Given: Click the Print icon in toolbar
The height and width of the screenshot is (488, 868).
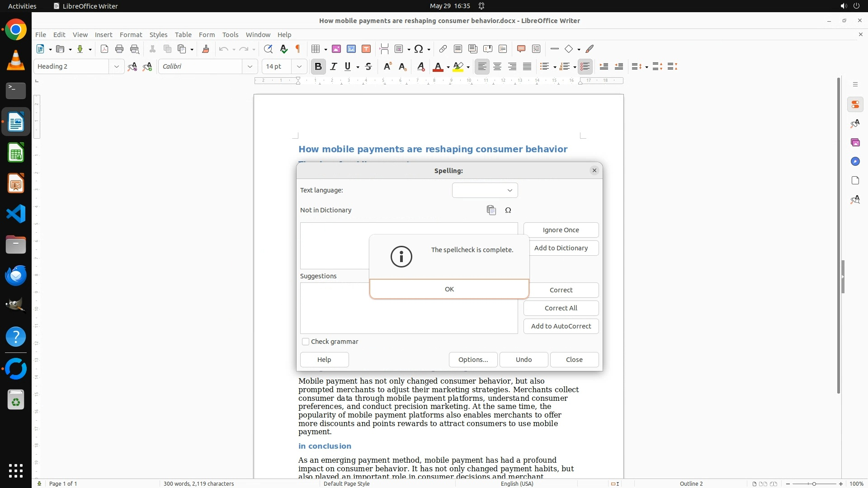Looking at the screenshot, I should (119, 49).
